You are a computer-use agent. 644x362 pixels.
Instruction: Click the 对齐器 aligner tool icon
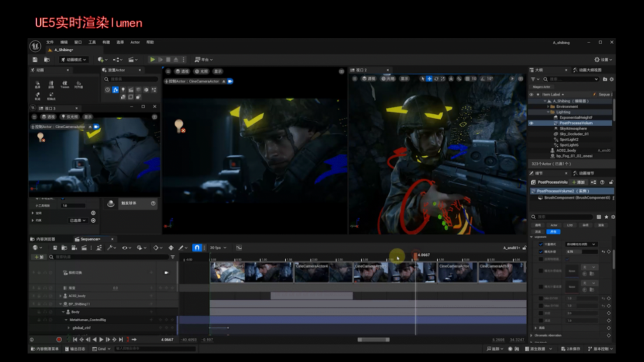click(78, 84)
